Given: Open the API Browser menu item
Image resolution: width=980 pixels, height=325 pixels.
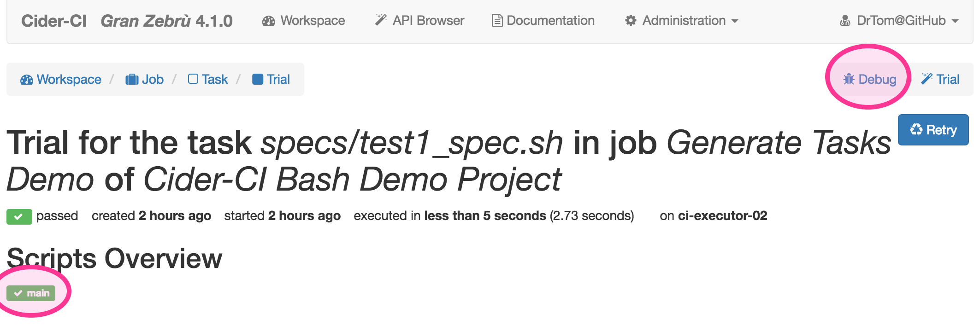Looking at the screenshot, I should point(419,21).
